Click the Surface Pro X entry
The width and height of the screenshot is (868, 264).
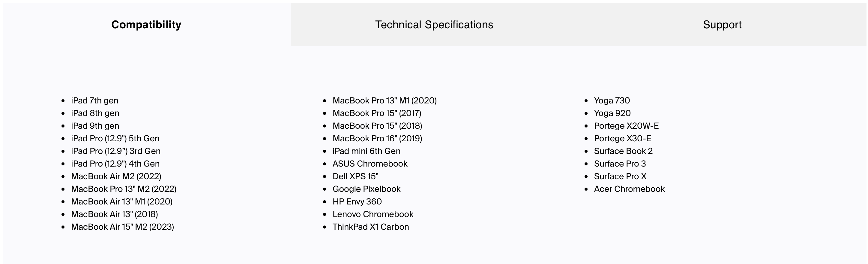point(620,176)
